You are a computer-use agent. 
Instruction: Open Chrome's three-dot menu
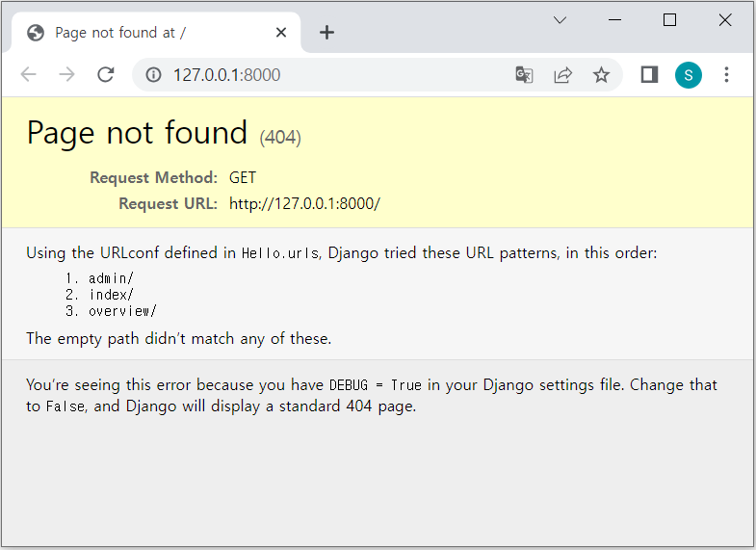pyautogui.click(x=726, y=75)
